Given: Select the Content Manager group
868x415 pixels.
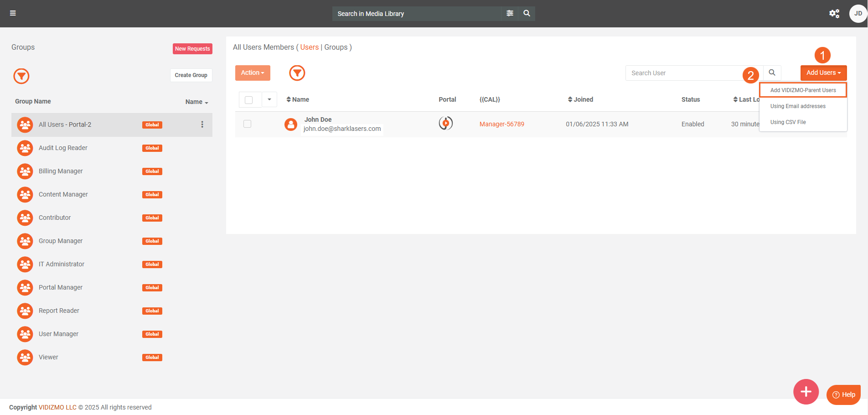Looking at the screenshot, I should (x=63, y=194).
